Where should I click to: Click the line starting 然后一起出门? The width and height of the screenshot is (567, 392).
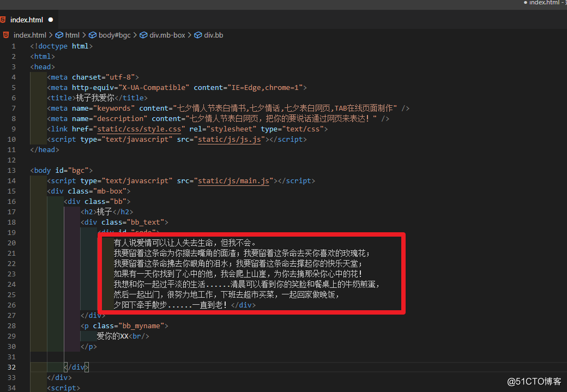pyautogui.click(x=227, y=295)
